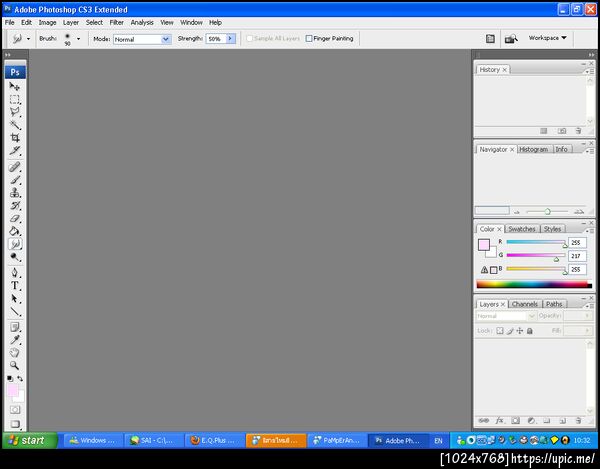Image resolution: width=600 pixels, height=469 pixels.
Task: Switch to the Channels tab
Action: (x=525, y=304)
